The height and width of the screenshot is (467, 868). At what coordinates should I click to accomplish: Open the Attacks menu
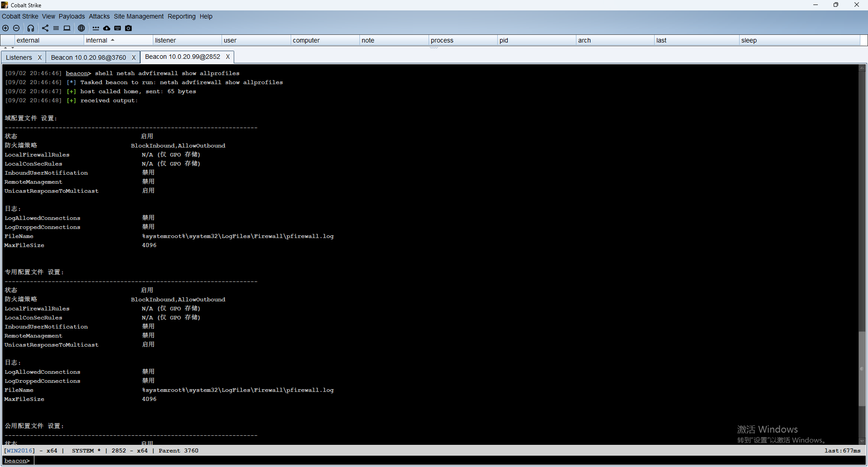[x=99, y=16]
